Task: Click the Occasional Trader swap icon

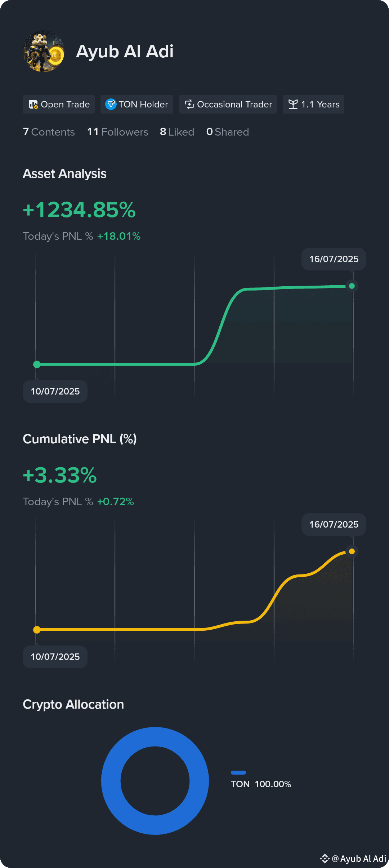Action: click(x=189, y=105)
